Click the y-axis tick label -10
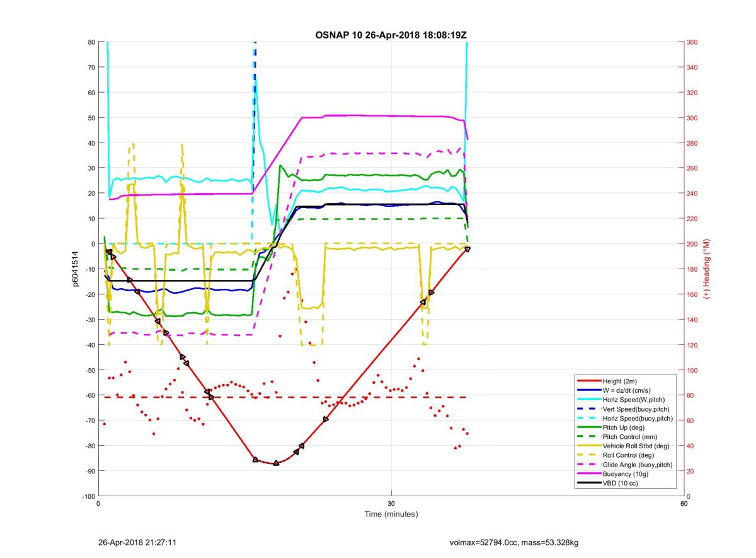 [x=89, y=269]
